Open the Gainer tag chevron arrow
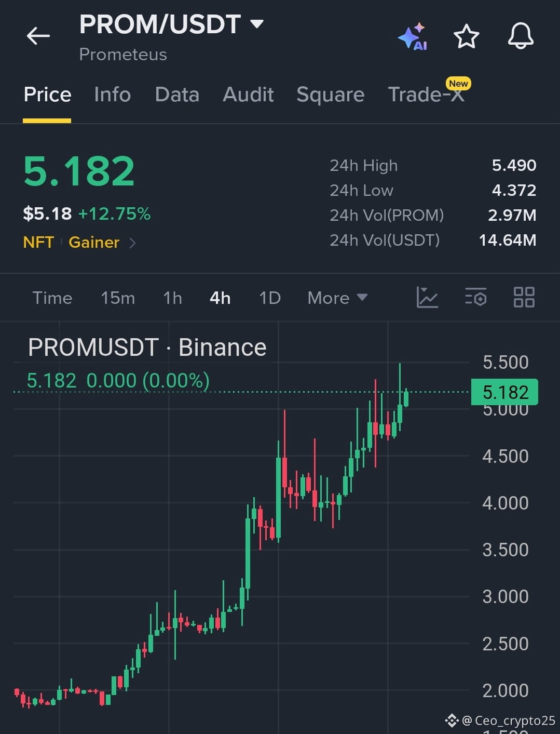The width and height of the screenshot is (560, 734). click(132, 243)
